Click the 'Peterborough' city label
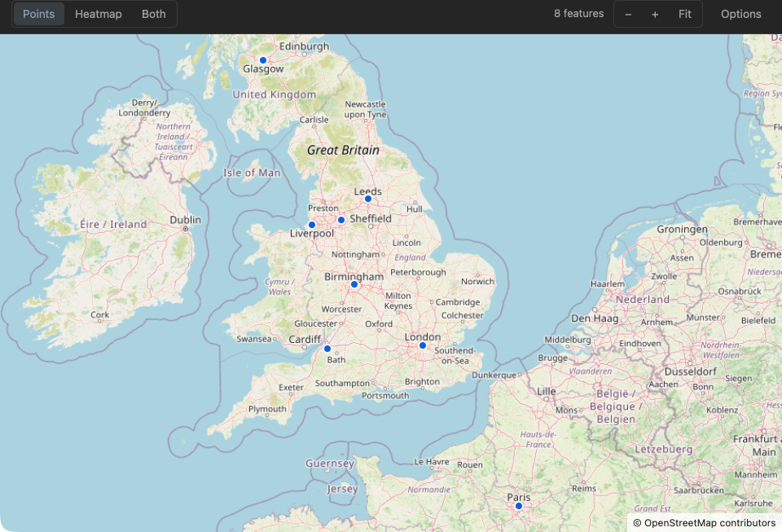 point(418,272)
